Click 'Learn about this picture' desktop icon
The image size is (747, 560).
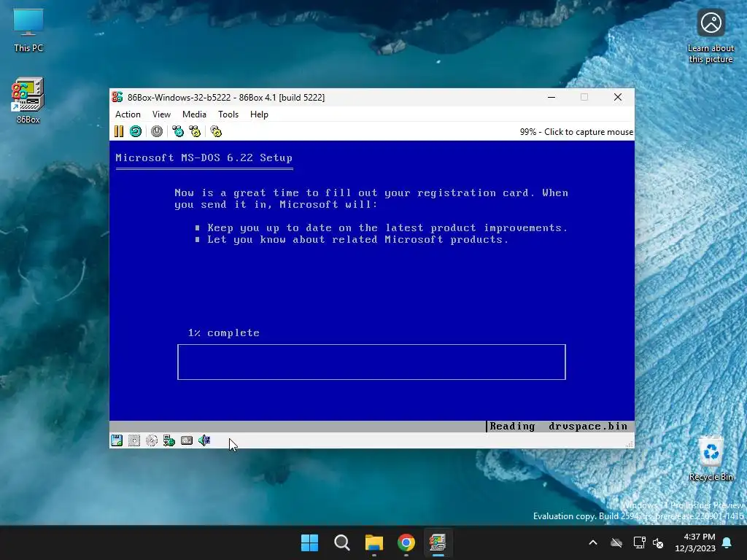tap(711, 36)
